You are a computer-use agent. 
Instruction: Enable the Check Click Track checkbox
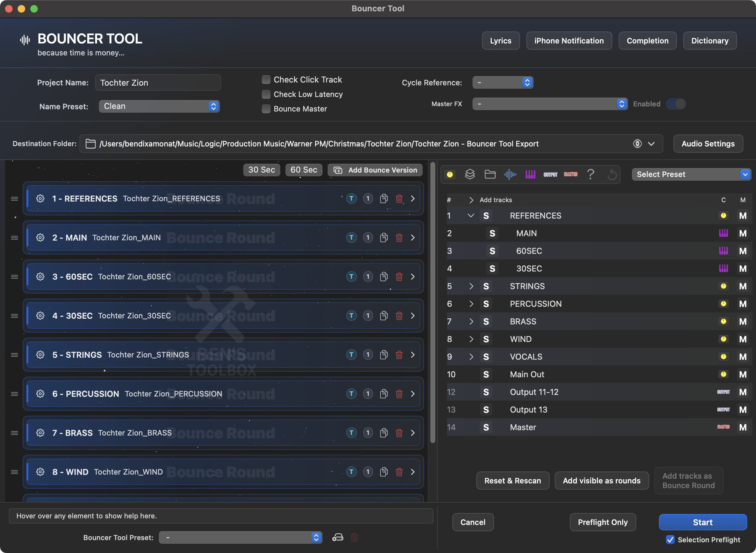click(266, 80)
